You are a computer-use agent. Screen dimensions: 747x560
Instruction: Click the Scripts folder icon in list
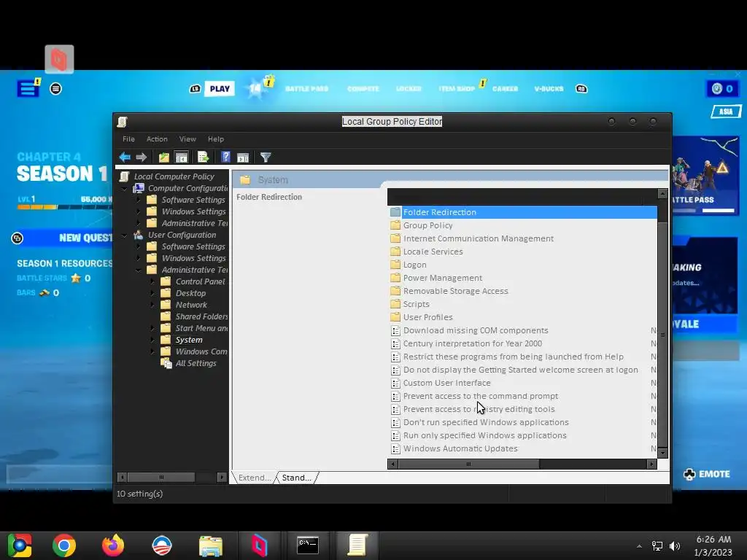[395, 304]
